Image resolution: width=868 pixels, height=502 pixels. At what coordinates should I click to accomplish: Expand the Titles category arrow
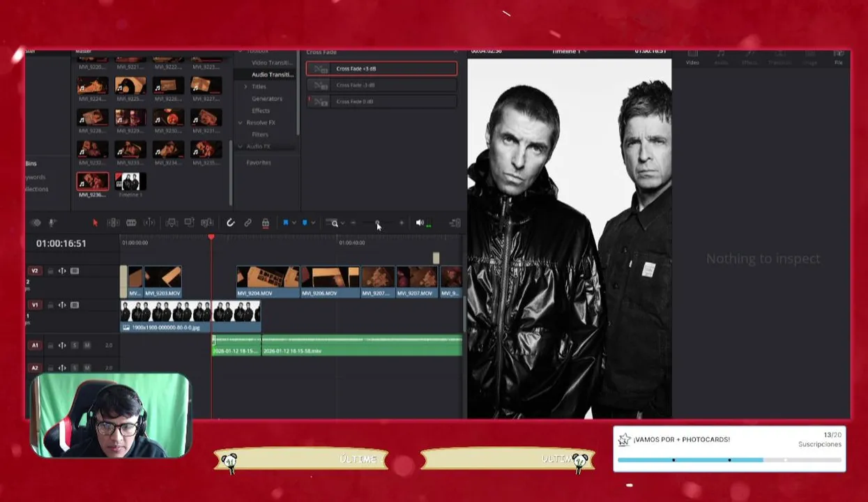245,86
